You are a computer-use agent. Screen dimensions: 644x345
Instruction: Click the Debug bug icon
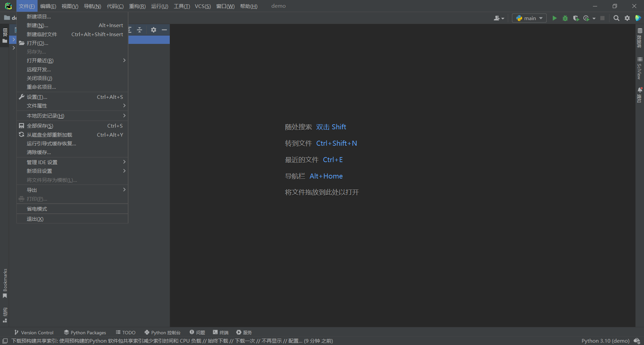(565, 18)
